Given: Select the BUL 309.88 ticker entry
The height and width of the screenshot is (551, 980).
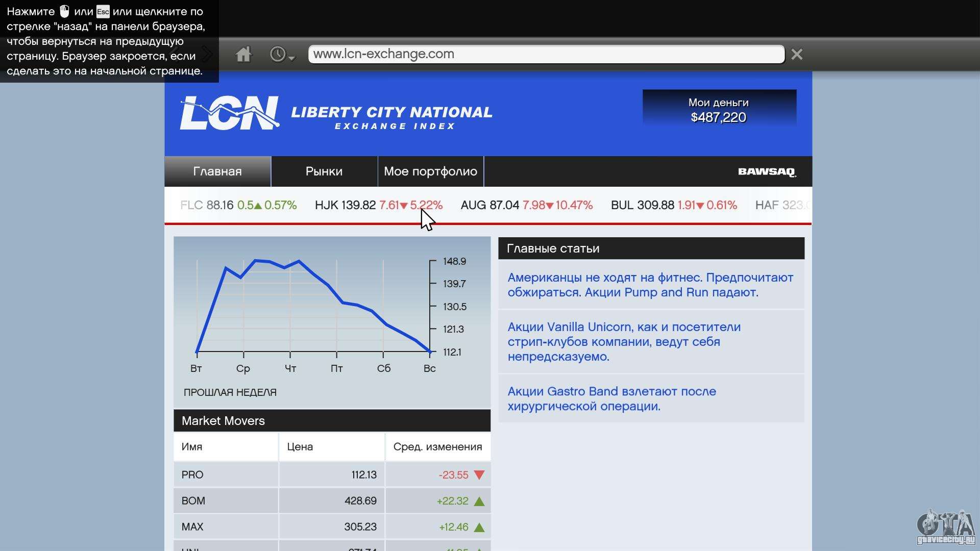Looking at the screenshot, I should [674, 205].
